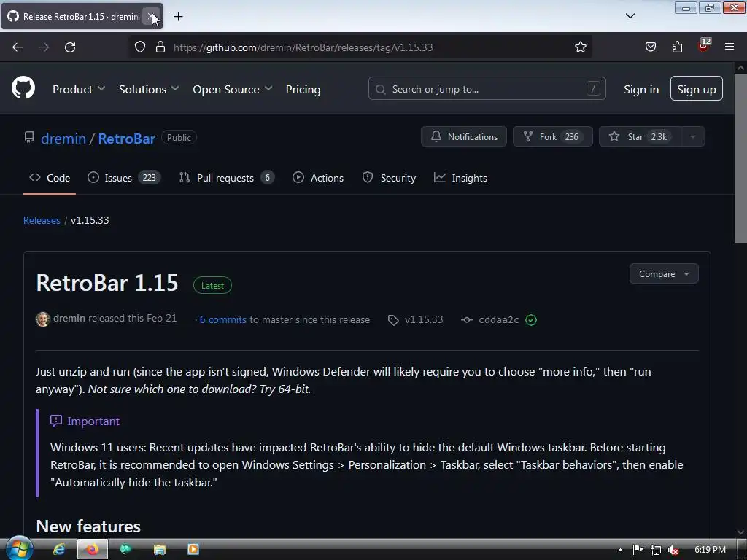Image resolution: width=747 pixels, height=560 pixels.
Task: Click the Notifications button
Action: [464, 136]
